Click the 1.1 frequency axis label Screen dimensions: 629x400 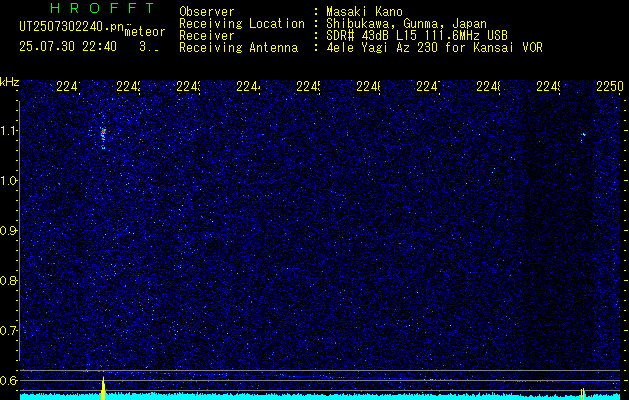click(x=9, y=131)
